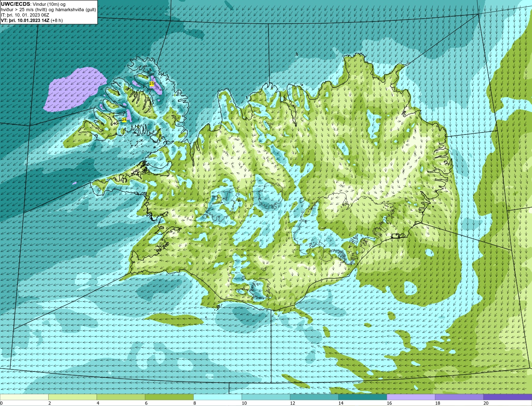Click the teal 12–14 m/s legend swatch
Viewport: 532px width, 406px height.
coord(314,397)
